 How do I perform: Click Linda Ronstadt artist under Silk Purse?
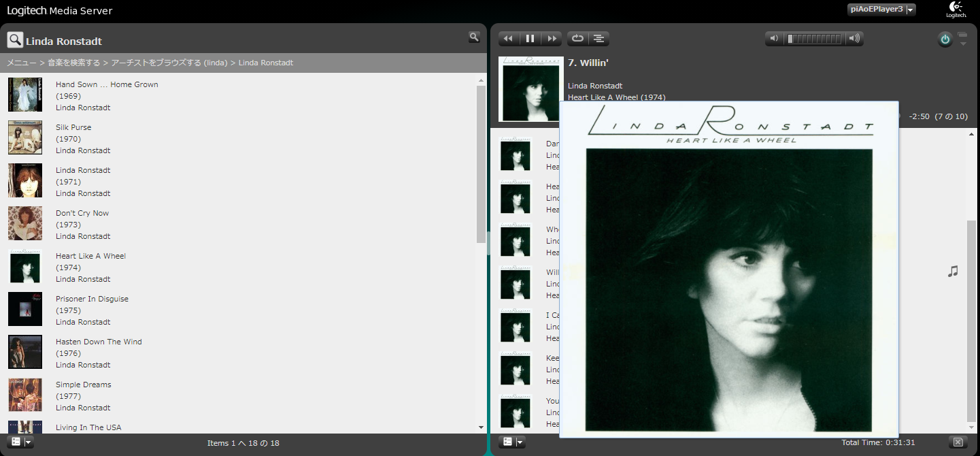point(83,150)
